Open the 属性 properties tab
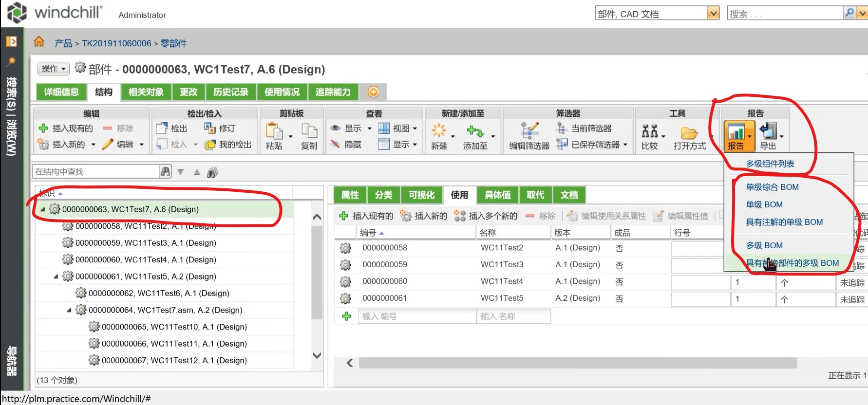This screenshot has width=868, height=405. (x=350, y=195)
